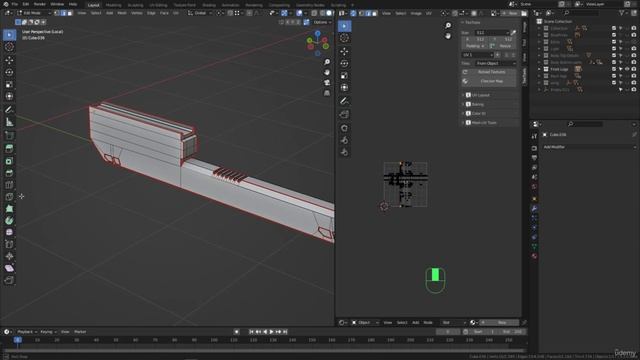Switch to the Modeling workspace tab
Screen dimensions: 640x360
pyautogui.click(x=113, y=5)
